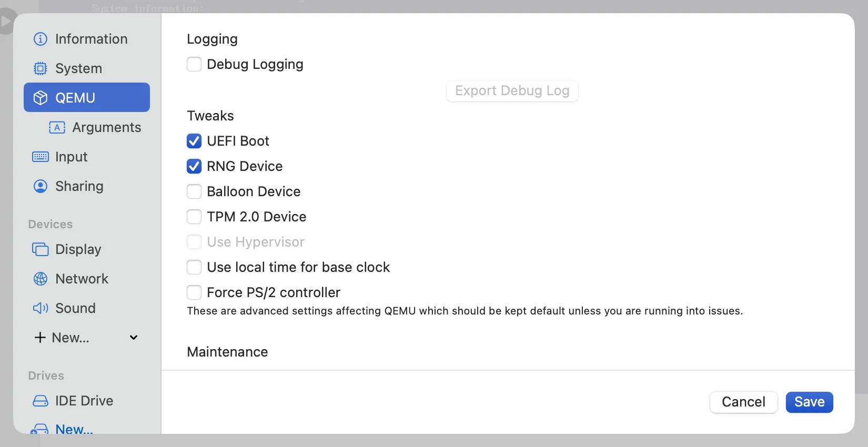Screen dimensions: 868x447
Task: Click the System chip icon
Action: click(x=41, y=68)
